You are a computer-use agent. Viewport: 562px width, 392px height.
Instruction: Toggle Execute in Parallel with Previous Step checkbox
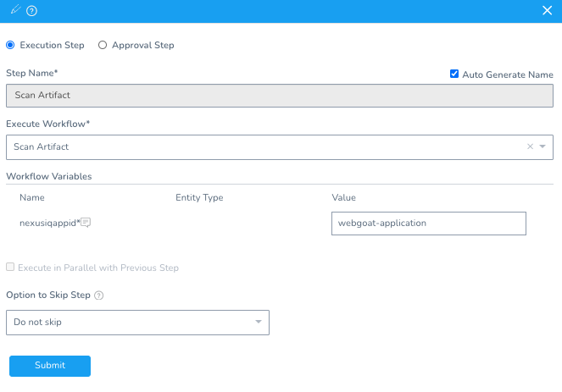point(10,267)
